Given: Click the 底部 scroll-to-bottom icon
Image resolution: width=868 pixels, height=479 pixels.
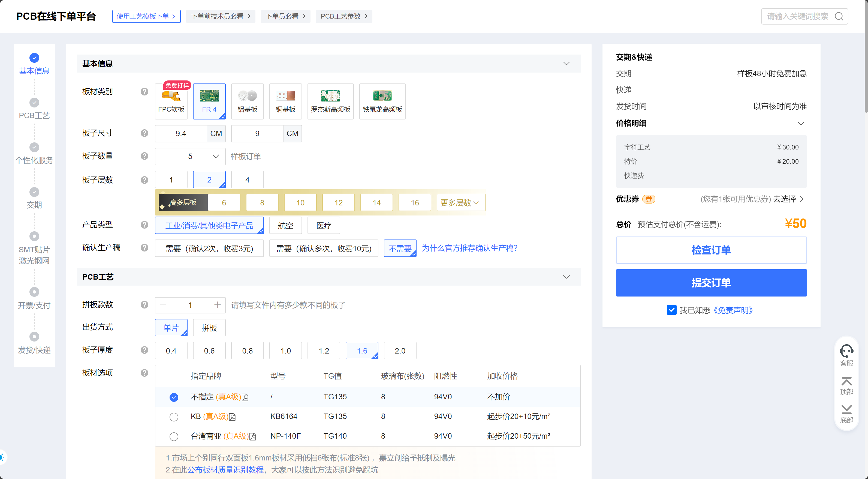Looking at the screenshot, I should 846,409.
